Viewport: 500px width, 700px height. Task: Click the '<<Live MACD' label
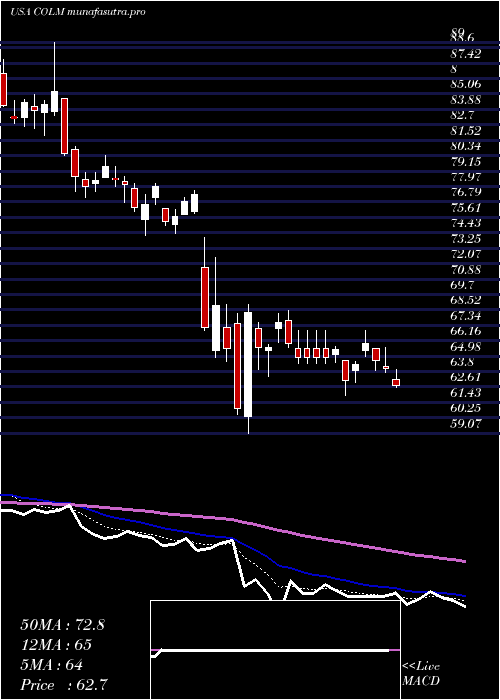pos(421,674)
